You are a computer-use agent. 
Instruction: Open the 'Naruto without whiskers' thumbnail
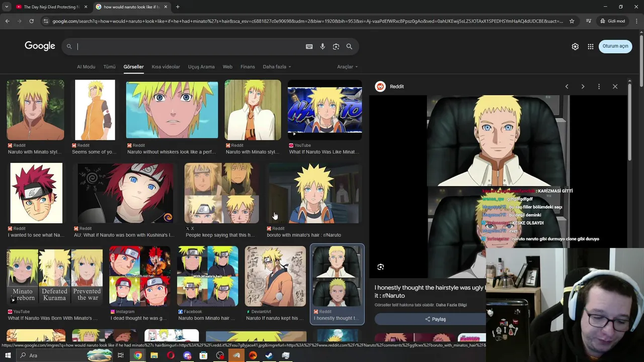pyautogui.click(x=172, y=110)
